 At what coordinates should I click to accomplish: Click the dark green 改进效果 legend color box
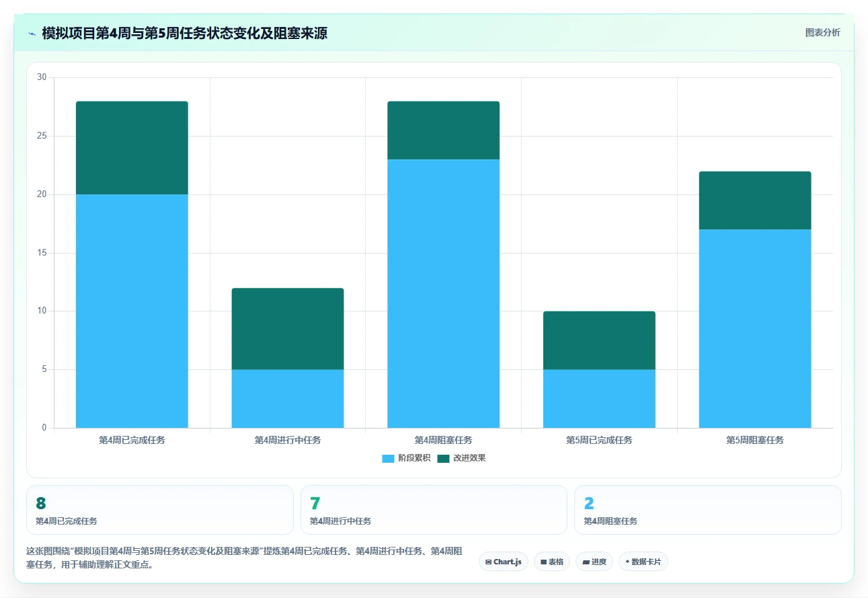click(x=443, y=458)
